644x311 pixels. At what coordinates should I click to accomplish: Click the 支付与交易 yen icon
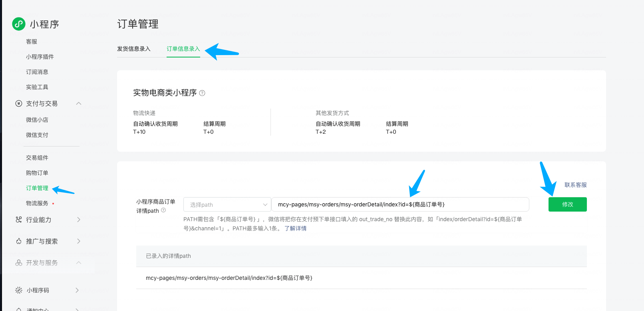[x=19, y=103]
